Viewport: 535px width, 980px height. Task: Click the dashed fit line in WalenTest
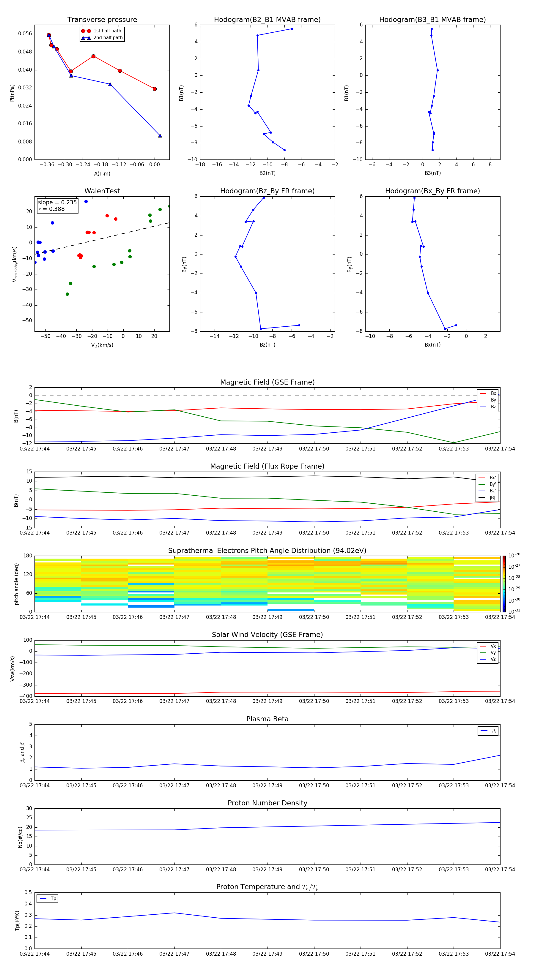coord(102,239)
